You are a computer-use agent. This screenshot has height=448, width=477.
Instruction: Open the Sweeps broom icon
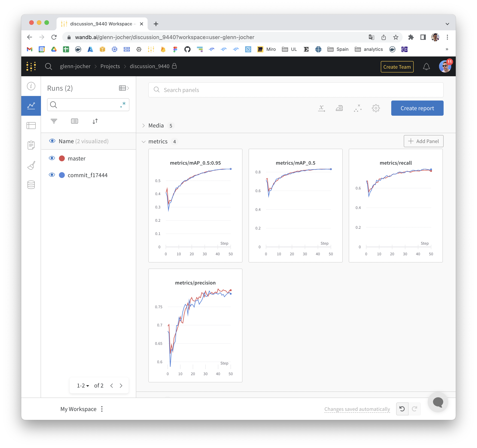click(31, 165)
